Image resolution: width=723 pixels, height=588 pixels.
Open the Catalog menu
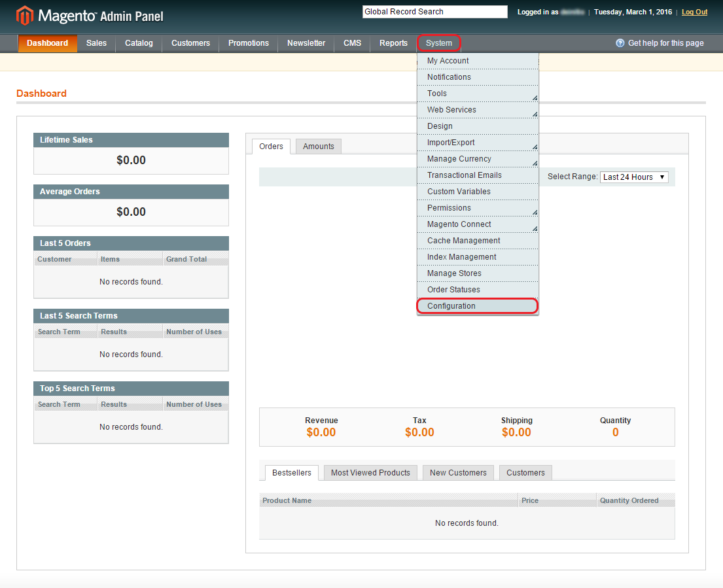(139, 43)
